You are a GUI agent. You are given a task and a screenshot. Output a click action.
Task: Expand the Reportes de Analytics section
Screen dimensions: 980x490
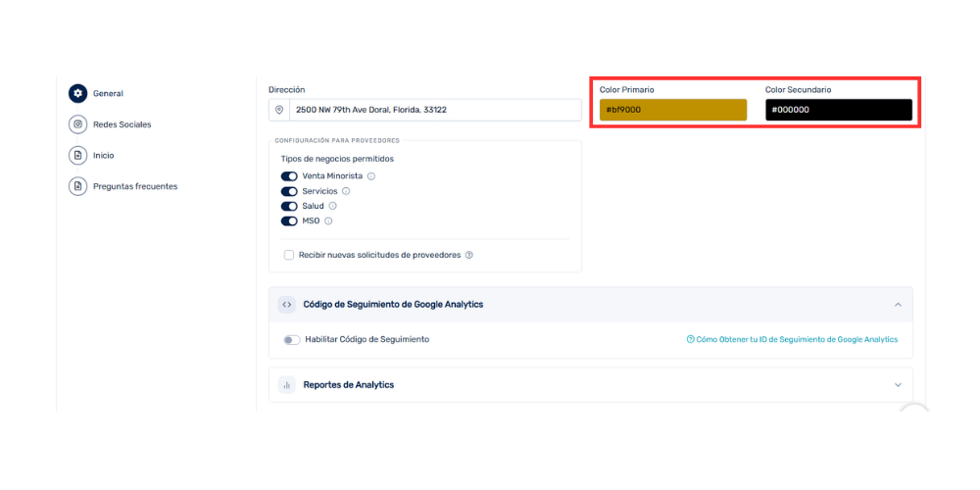(x=898, y=385)
